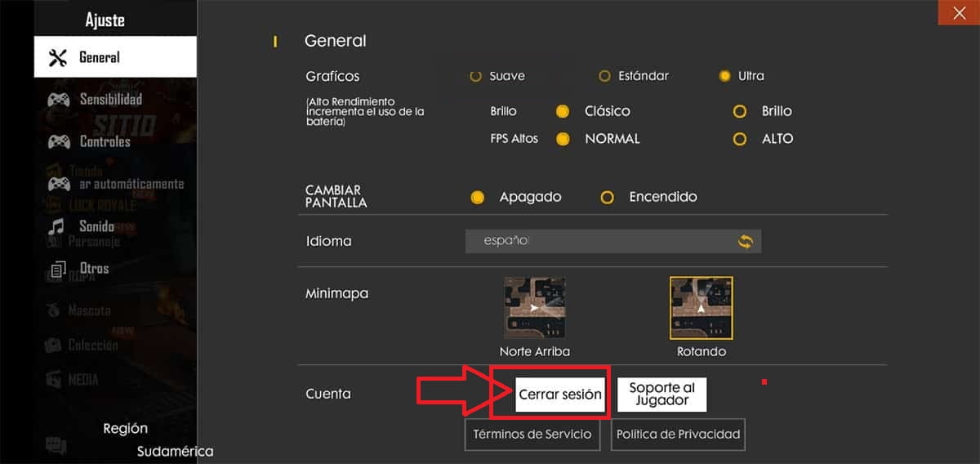Screen dimensions: 980x464
Task: Set Cambiar Pantalla to Apagado
Action: [x=478, y=197]
